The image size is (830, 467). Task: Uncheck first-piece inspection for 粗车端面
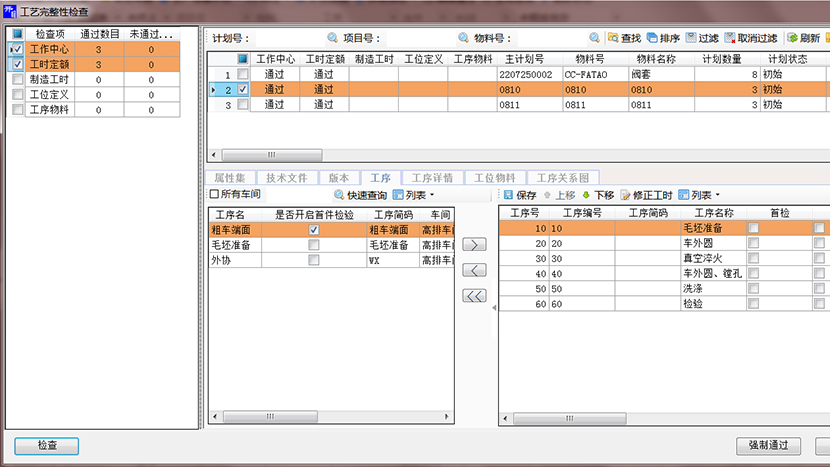314,230
